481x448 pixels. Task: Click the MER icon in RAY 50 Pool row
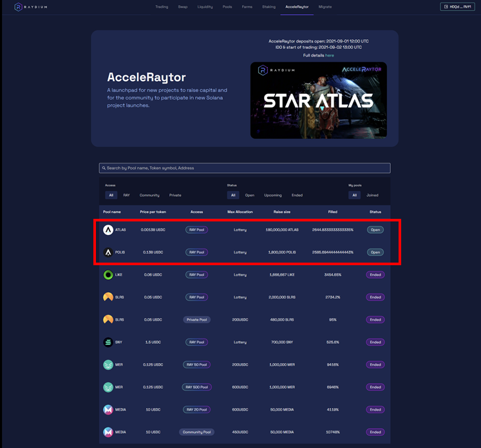108,364
